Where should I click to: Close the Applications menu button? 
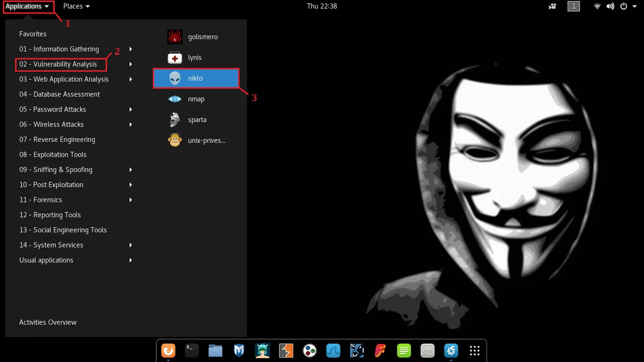coord(27,6)
